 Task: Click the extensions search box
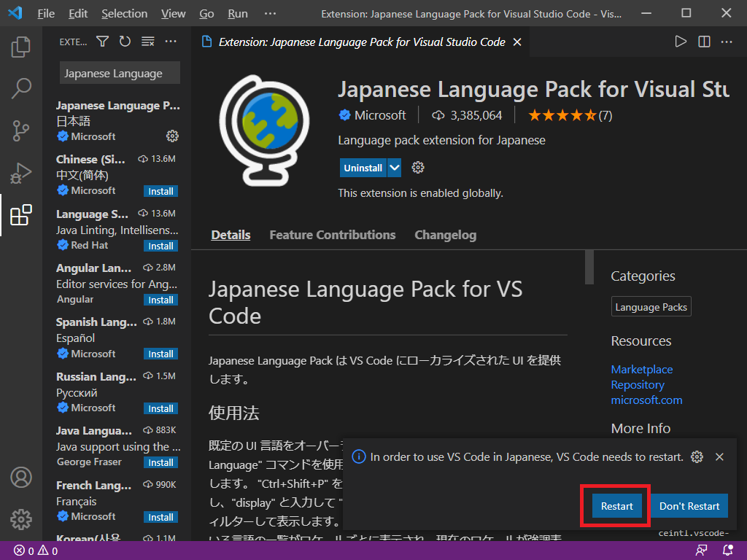120,73
